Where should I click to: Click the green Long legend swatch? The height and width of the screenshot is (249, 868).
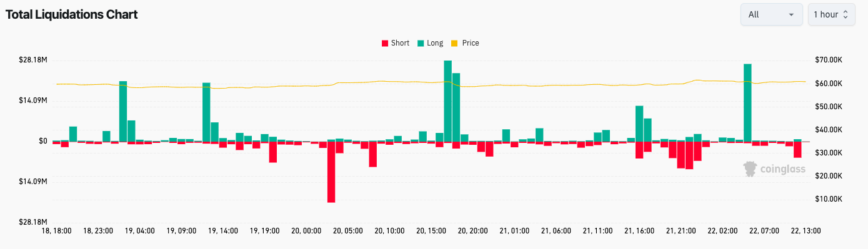click(421, 43)
